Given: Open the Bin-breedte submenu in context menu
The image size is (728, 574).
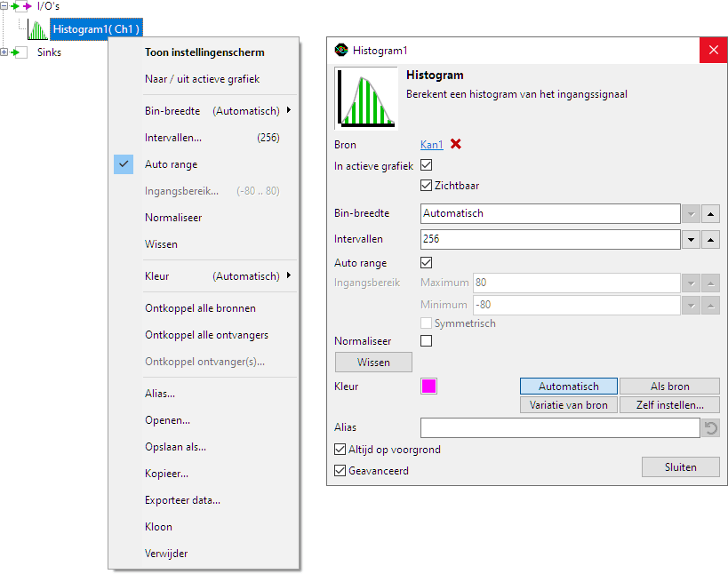Looking at the screenshot, I should pos(204,111).
